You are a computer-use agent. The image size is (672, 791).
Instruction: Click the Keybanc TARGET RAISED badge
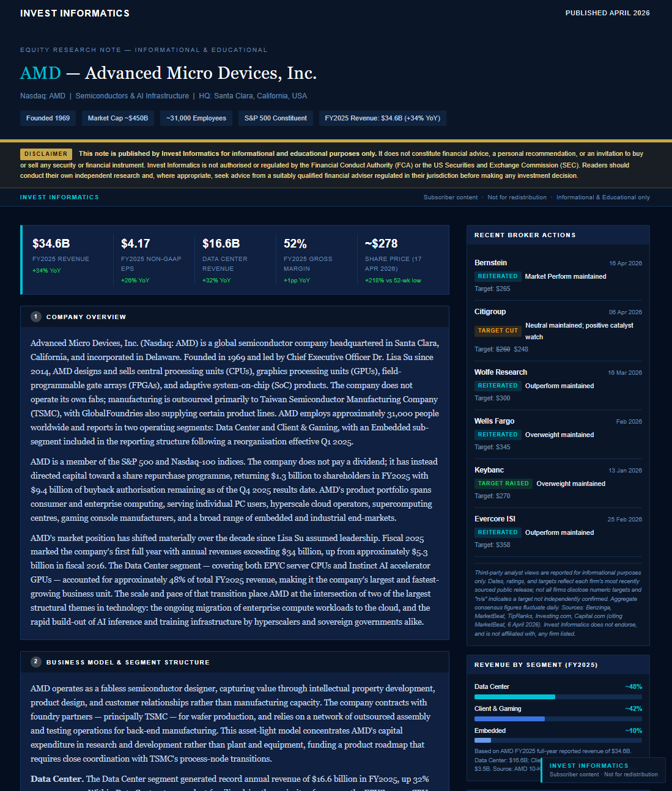pos(503,484)
